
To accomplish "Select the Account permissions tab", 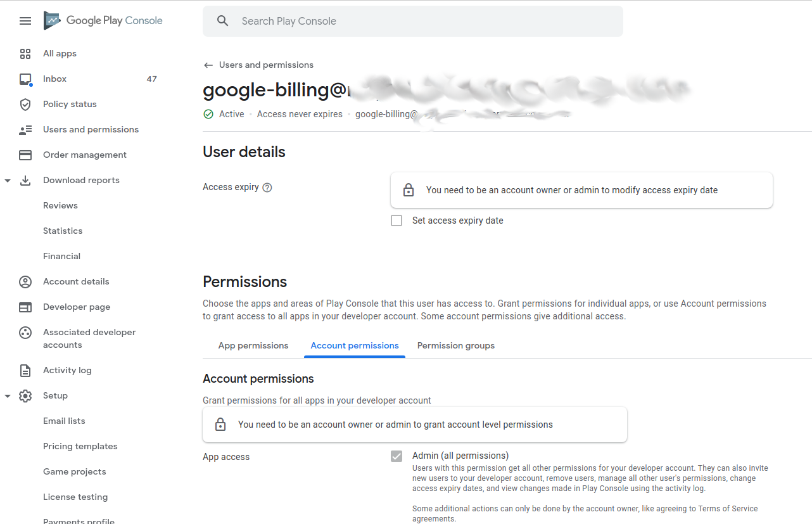I will [x=355, y=346].
